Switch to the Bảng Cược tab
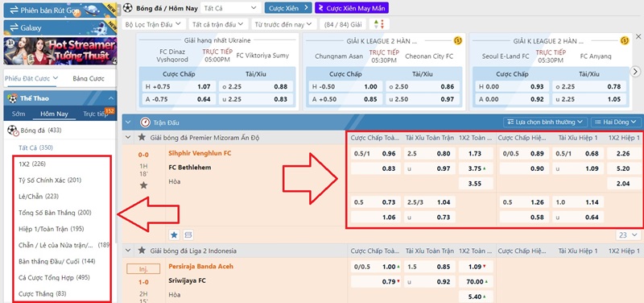 (89, 78)
